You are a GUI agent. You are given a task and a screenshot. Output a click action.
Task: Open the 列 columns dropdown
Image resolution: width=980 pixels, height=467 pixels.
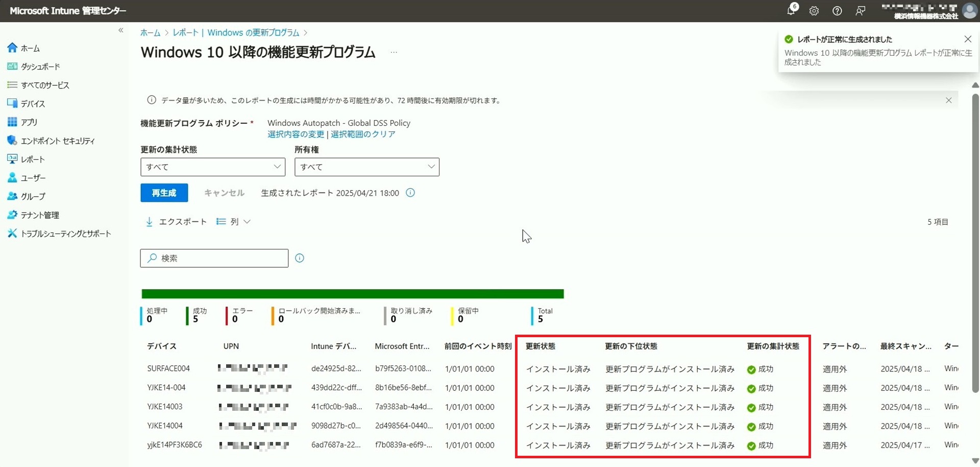234,222
